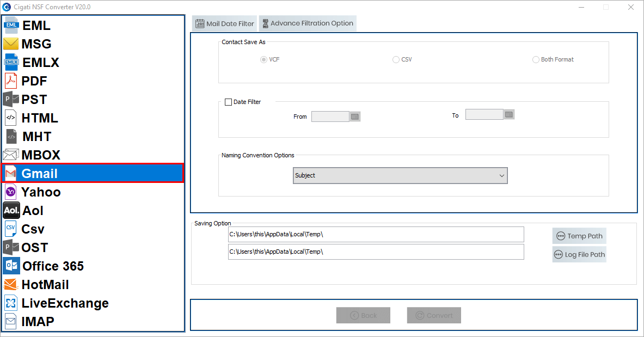
Task: Click the HotMail envelope icon
Action: 11,284
